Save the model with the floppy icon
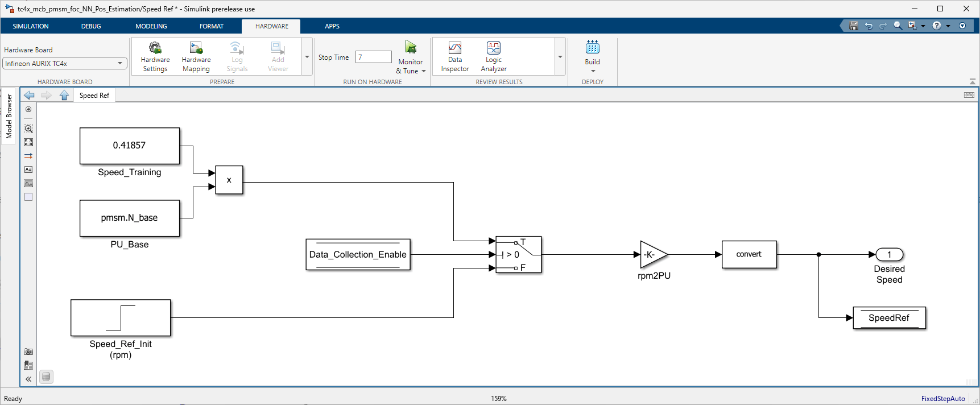 853,26
